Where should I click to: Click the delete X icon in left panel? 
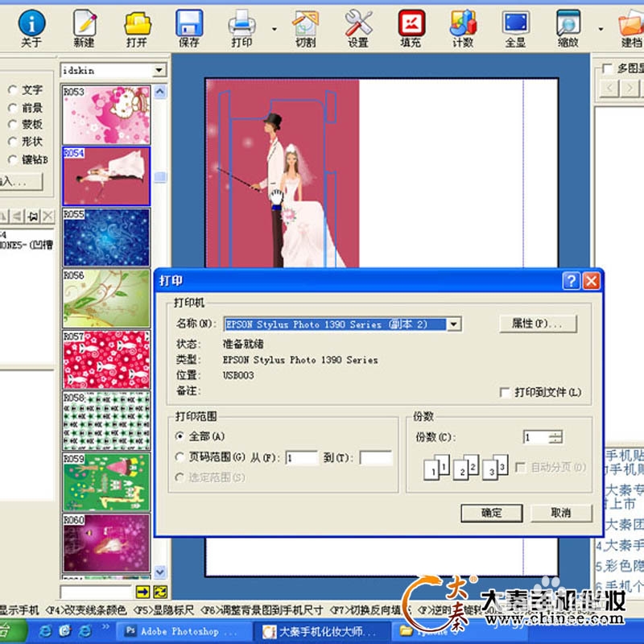coord(48,216)
